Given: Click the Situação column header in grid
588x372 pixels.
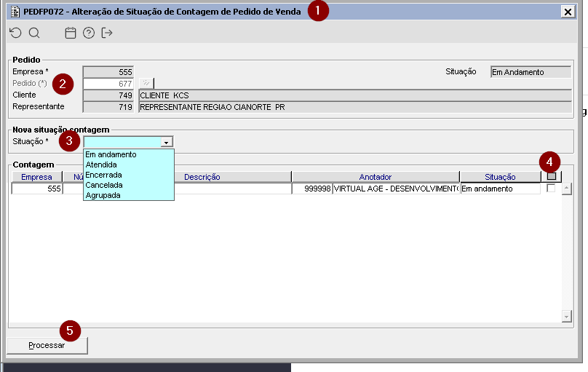Looking at the screenshot, I should (x=500, y=177).
